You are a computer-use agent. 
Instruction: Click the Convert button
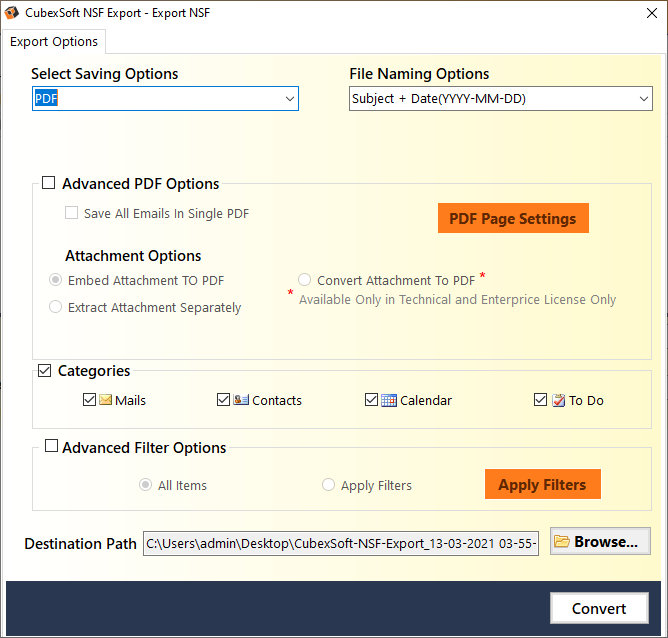pos(598,608)
